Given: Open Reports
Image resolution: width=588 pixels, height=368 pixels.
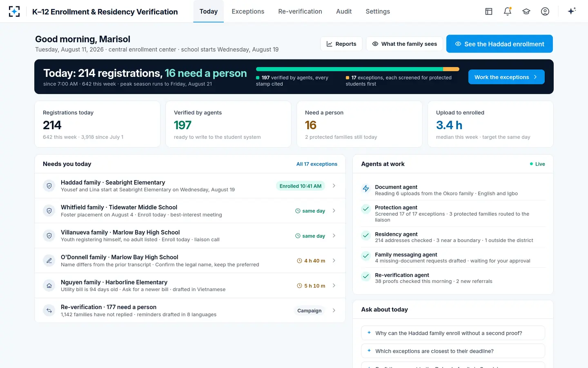Looking at the screenshot, I should point(341,44).
